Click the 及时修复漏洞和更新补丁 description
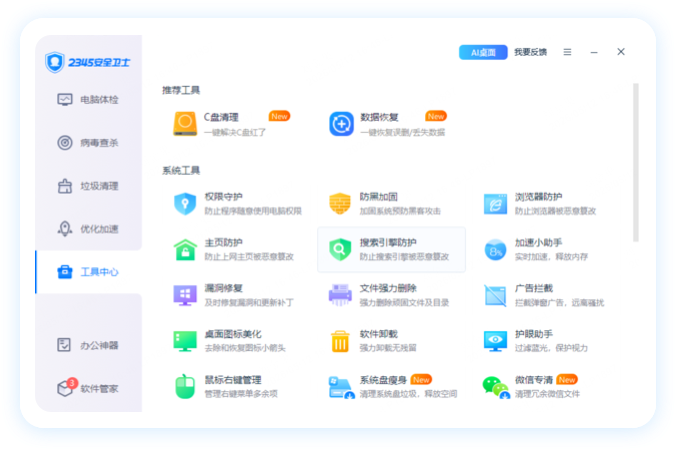Image resolution: width=676 pixels, height=450 pixels. tap(249, 302)
